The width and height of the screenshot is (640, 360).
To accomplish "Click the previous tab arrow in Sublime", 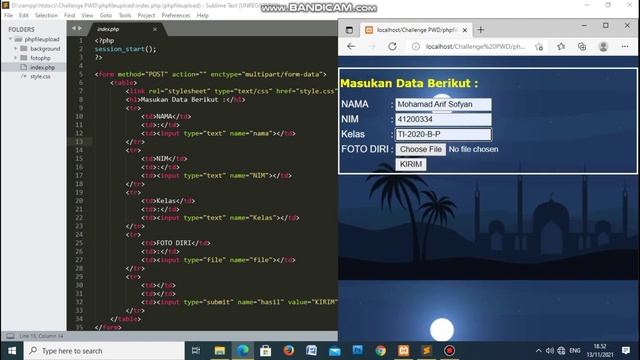I will 74,28.
